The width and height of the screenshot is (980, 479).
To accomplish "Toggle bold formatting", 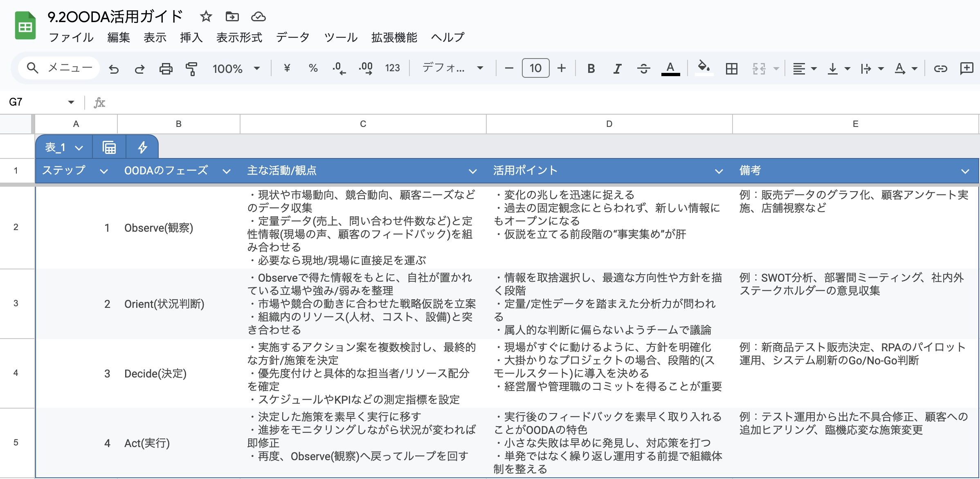I will click(591, 68).
